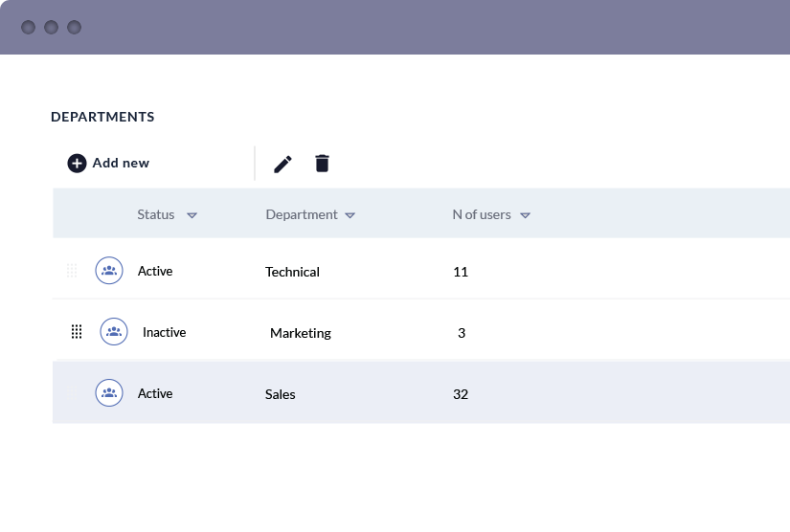Click the trash delete icon
The height and width of the screenshot is (532, 790).
point(322,163)
